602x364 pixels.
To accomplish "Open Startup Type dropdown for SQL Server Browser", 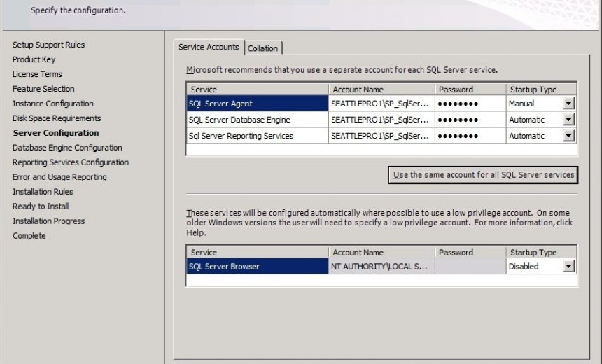I will 568,266.
